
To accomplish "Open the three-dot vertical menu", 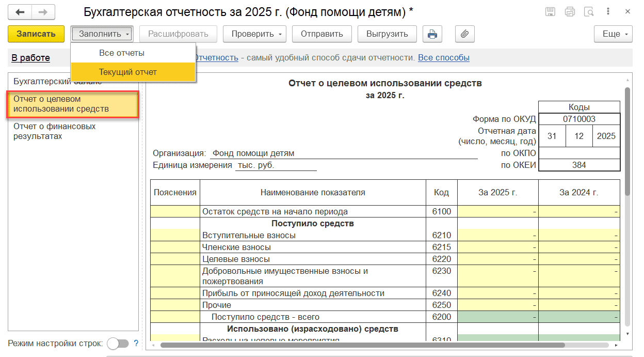I will click(608, 12).
